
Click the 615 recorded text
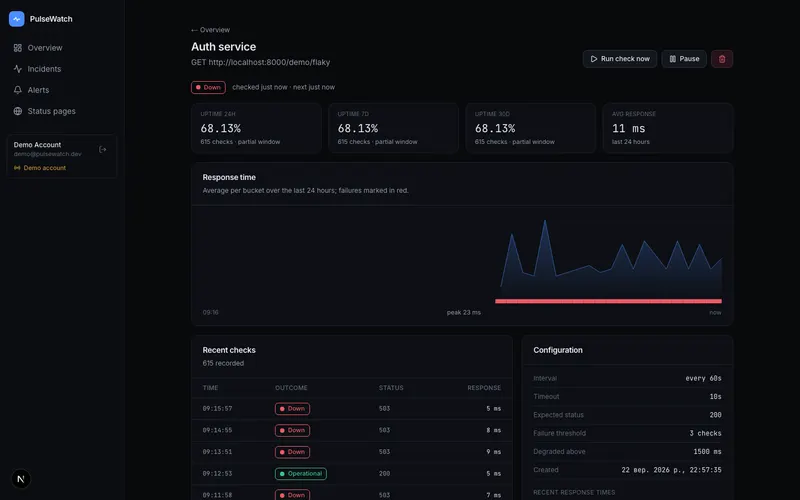click(223, 363)
